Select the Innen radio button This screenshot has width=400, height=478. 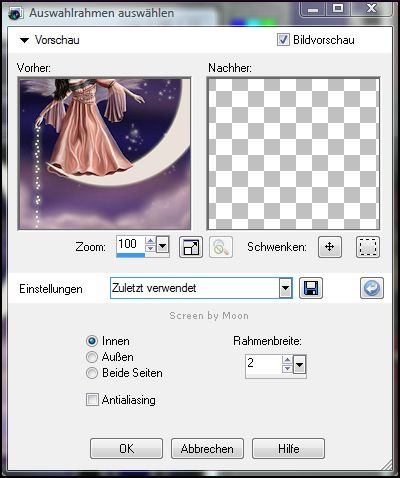point(92,341)
